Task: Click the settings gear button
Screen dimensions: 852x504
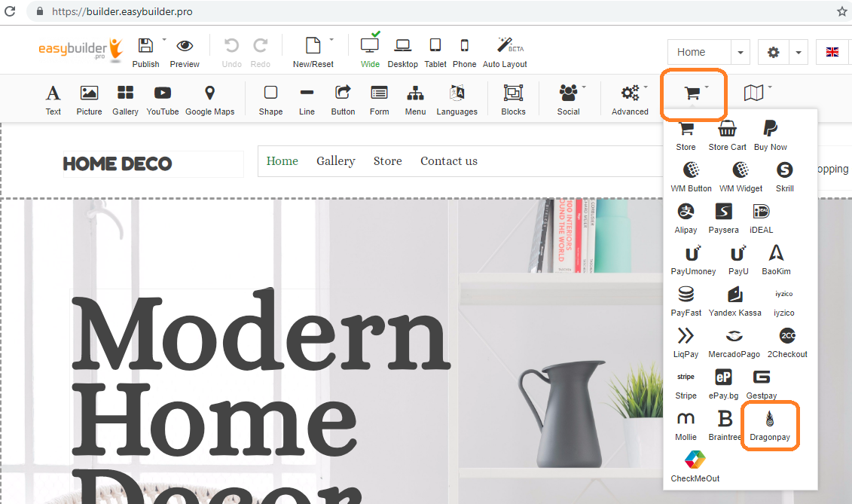Action: coord(773,52)
